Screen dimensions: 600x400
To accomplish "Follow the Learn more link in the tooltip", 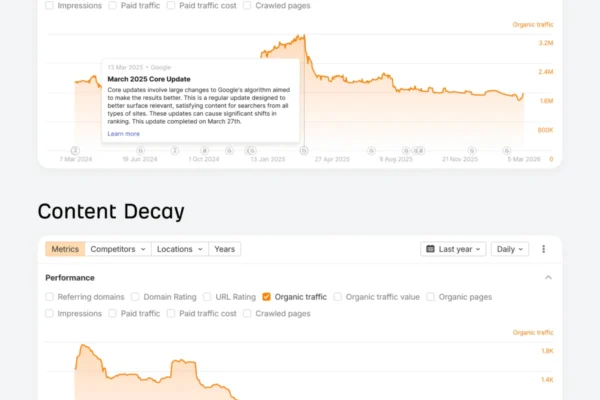I will tap(123, 133).
